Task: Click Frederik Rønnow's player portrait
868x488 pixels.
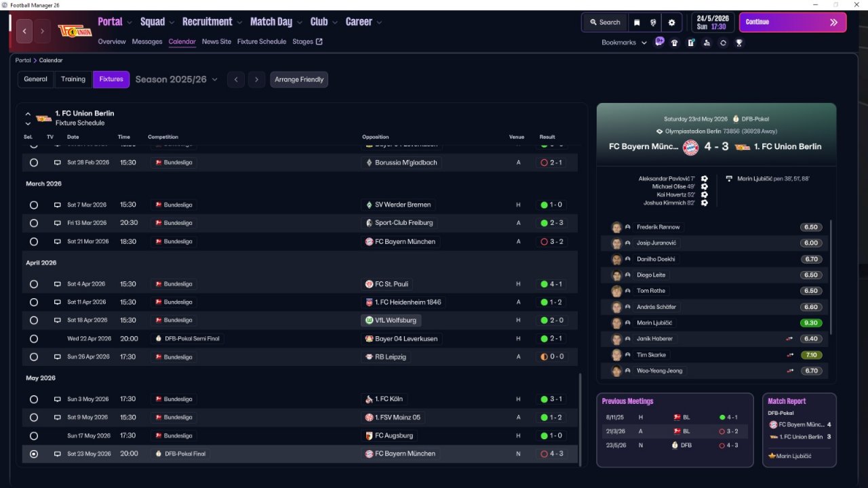Action: tap(616, 227)
